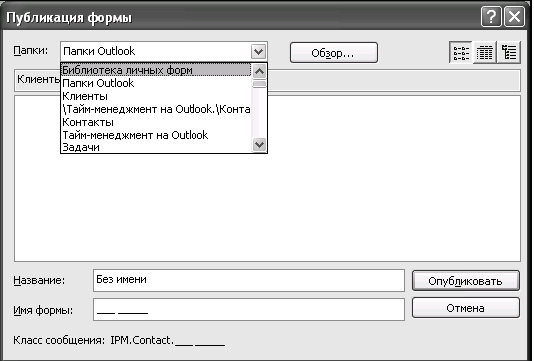This screenshot has width=534, height=361.
Task: Focus the Название text field
Action: 249,280
